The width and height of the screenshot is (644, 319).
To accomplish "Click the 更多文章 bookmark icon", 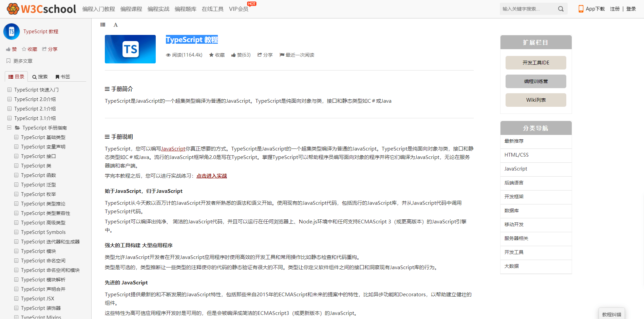I will coord(8,61).
